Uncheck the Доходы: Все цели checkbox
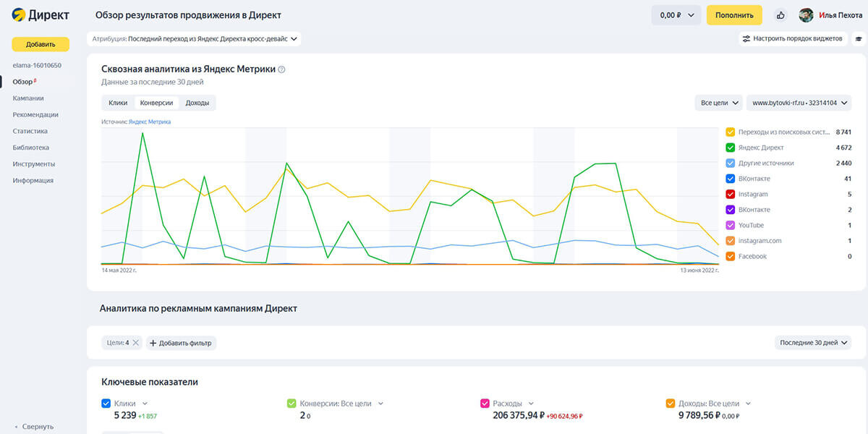 pyautogui.click(x=671, y=404)
